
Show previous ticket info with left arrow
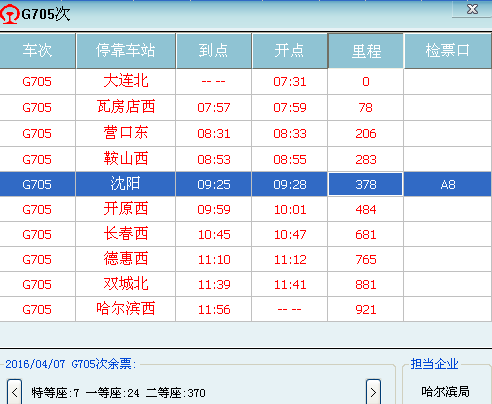[14, 392]
